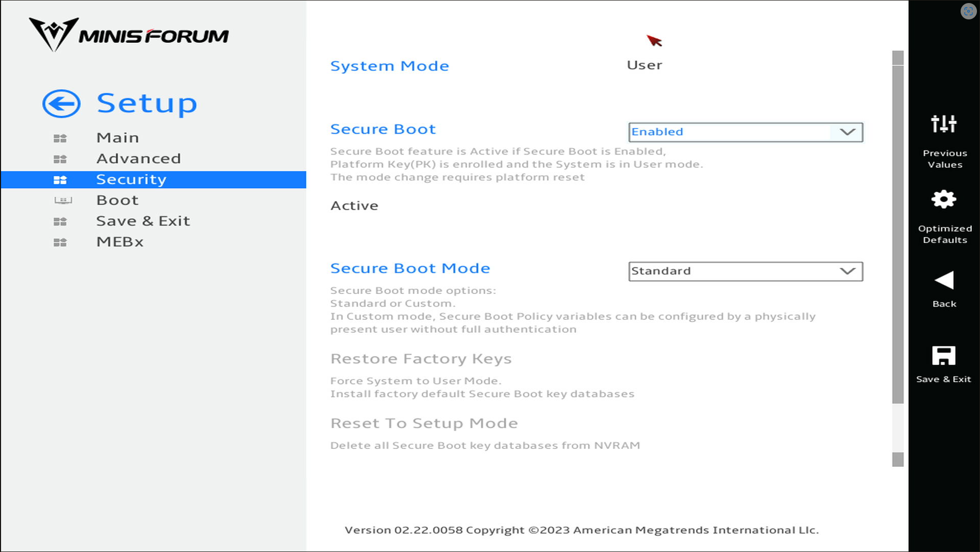Click the scrollbar down arrow block
The height and width of the screenshot is (552, 980).
(x=898, y=460)
